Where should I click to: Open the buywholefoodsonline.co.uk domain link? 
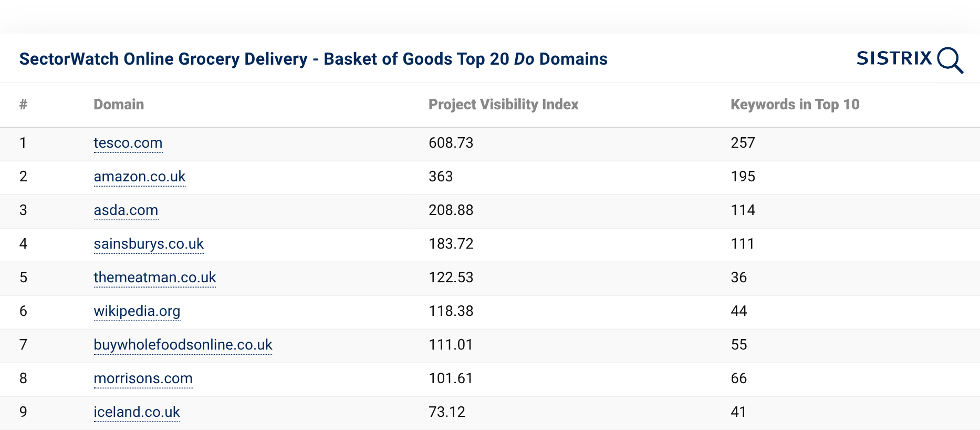(x=183, y=345)
